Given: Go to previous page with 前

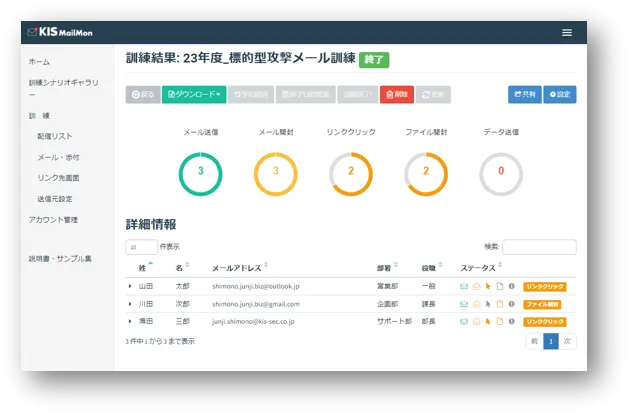Looking at the screenshot, I should point(534,341).
